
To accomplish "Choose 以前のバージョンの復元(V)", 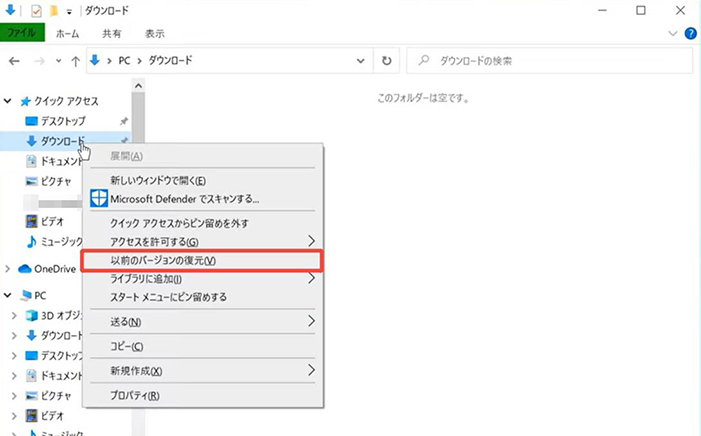I will pyautogui.click(x=203, y=261).
